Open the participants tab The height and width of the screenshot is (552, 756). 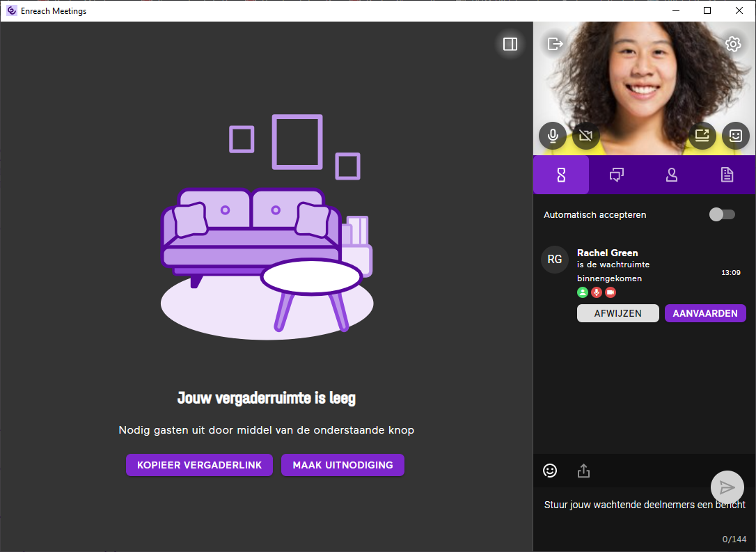[x=672, y=175]
